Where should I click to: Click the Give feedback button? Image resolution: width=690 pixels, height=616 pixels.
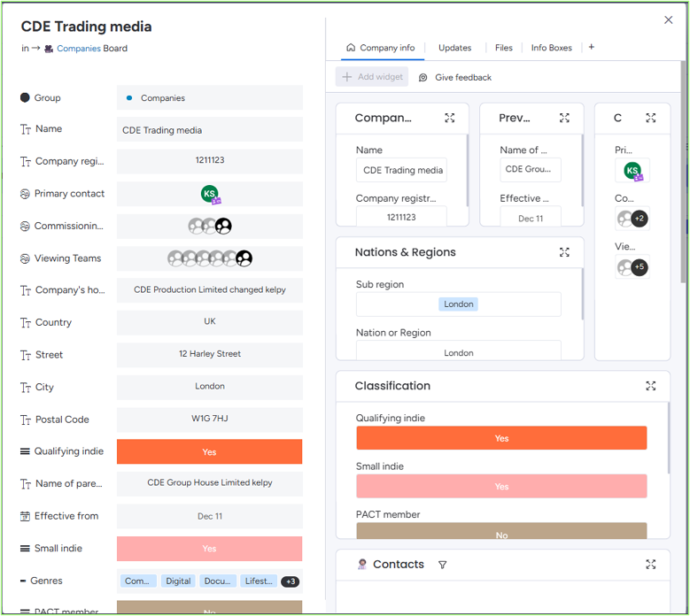click(x=454, y=78)
